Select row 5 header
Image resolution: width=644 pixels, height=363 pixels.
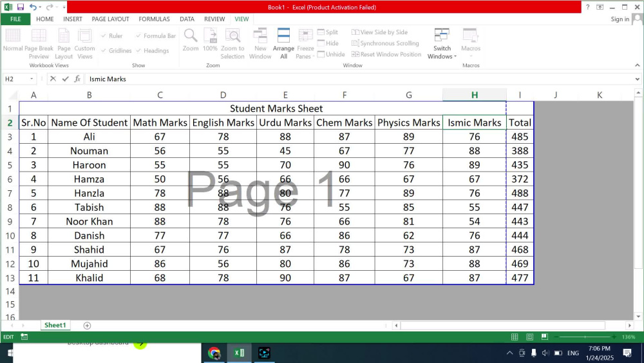pos(10,165)
